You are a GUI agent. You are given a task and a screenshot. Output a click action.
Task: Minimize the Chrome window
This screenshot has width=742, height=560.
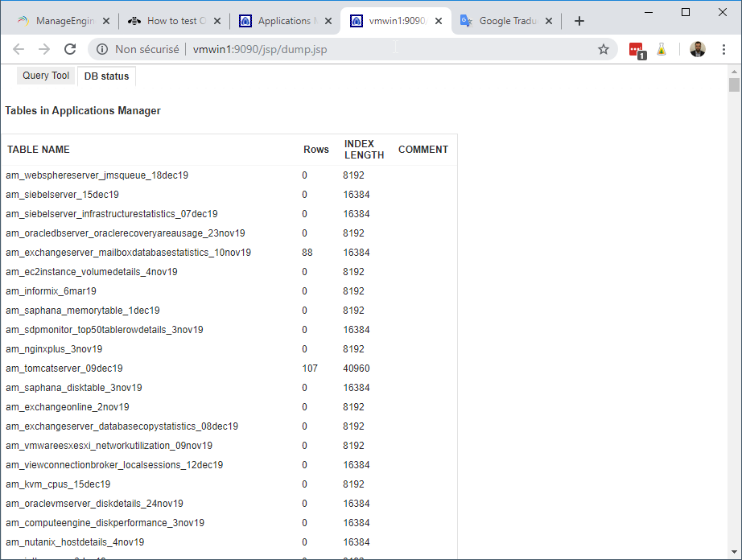649,12
